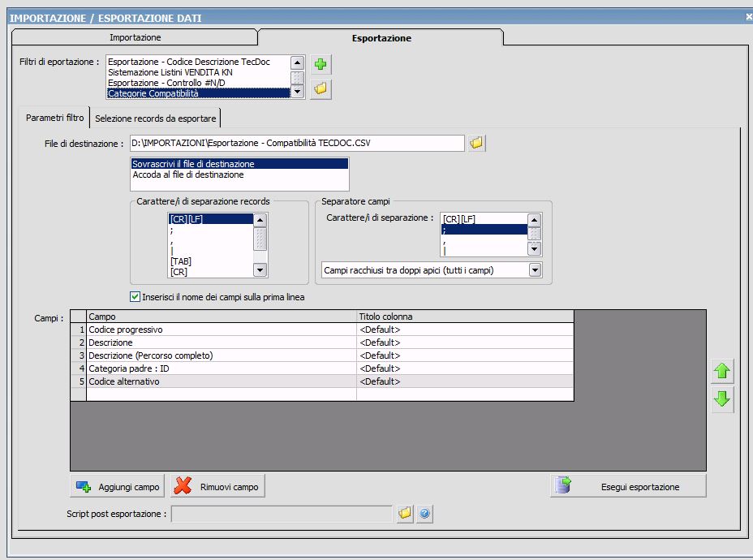
Task: Select [TAB] in record separator list
Action: (210, 261)
